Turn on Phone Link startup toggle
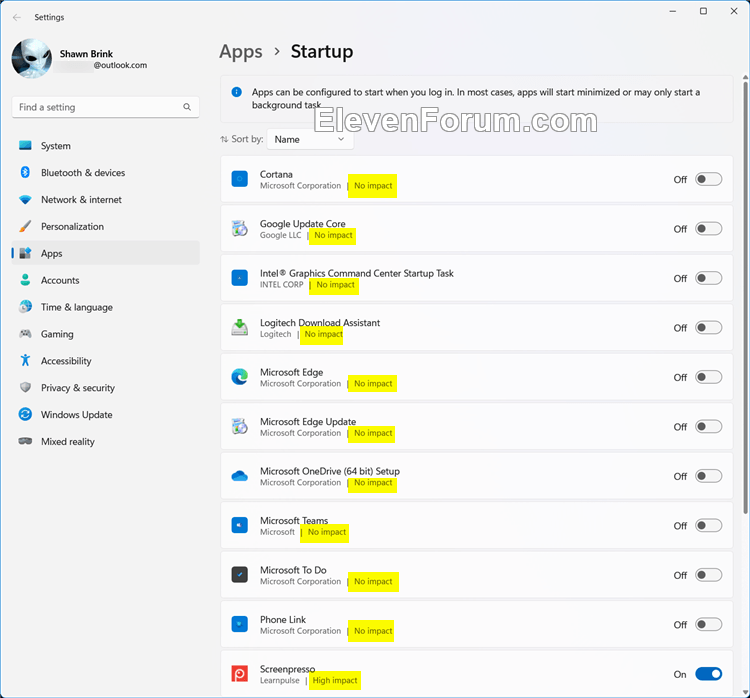The width and height of the screenshot is (750, 698). pos(708,624)
